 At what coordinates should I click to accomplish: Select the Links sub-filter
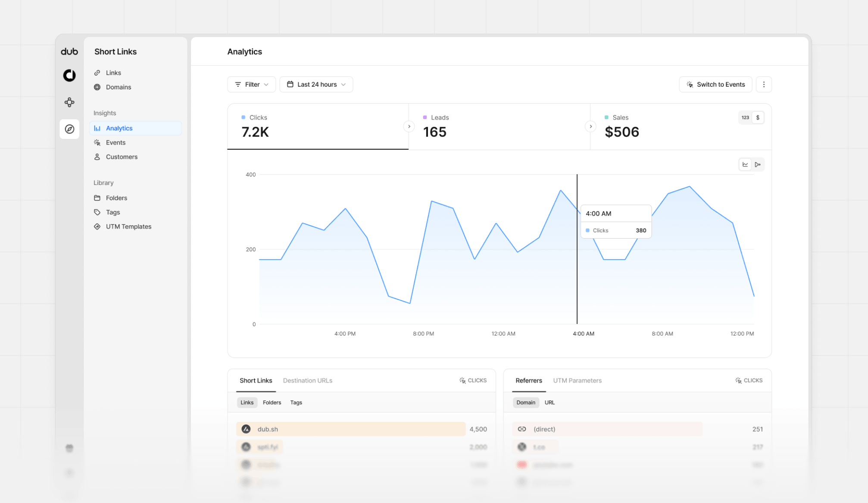coord(247,402)
